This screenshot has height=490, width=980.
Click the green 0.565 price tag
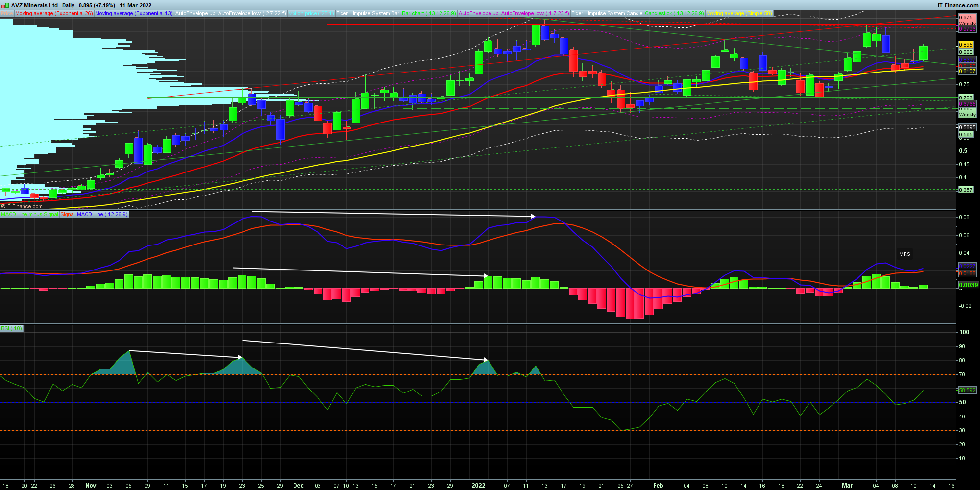click(966, 134)
